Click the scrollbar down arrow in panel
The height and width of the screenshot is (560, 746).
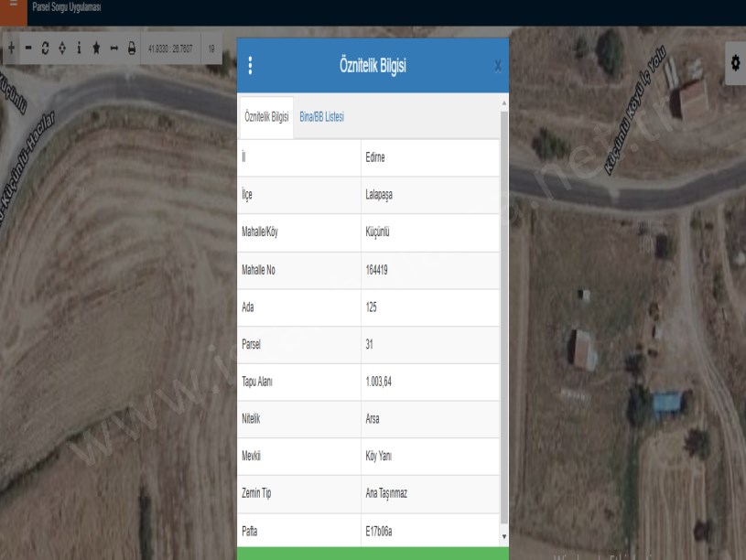click(x=503, y=536)
